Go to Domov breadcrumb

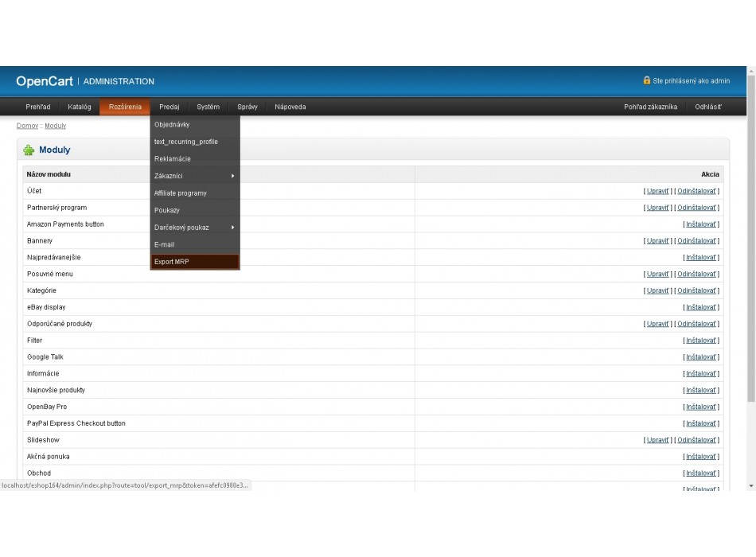pyautogui.click(x=28, y=126)
